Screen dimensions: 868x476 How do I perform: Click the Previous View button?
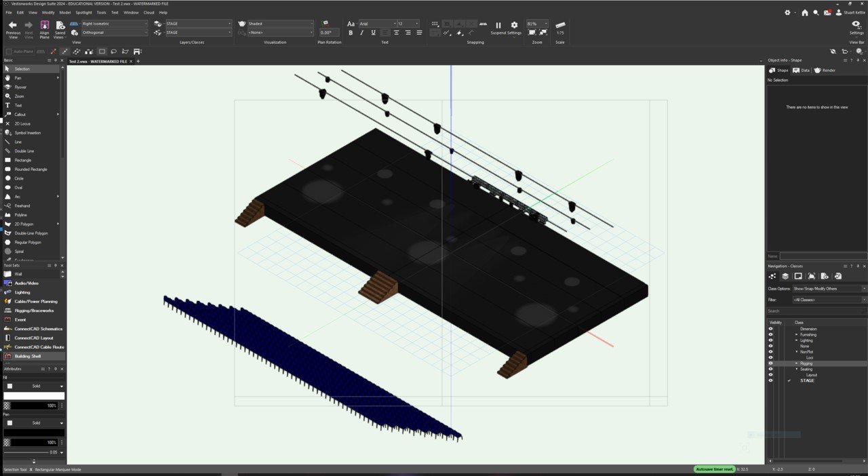pyautogui.click(x=13, y=28)
